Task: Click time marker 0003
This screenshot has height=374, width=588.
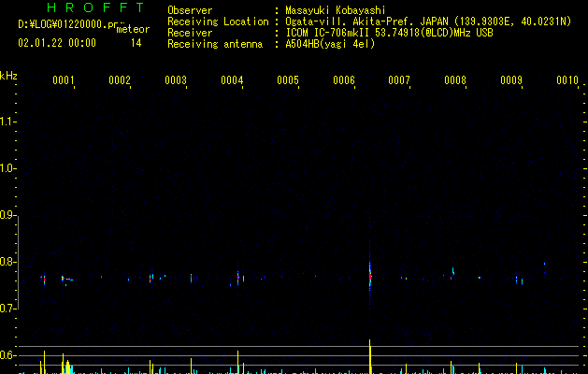Action: 176,79
